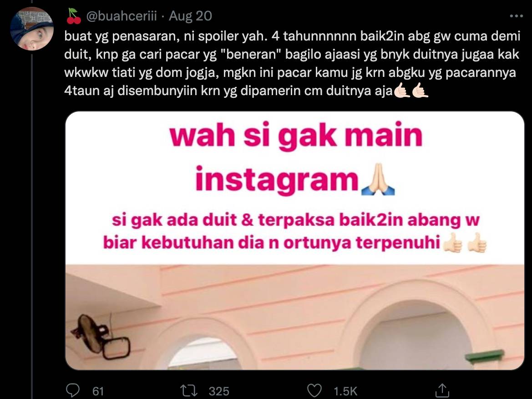The width and height of the screenshot is (532, 399).
Task: Retweet using the retweet arrows icon
Action: [x=189, y=390]
